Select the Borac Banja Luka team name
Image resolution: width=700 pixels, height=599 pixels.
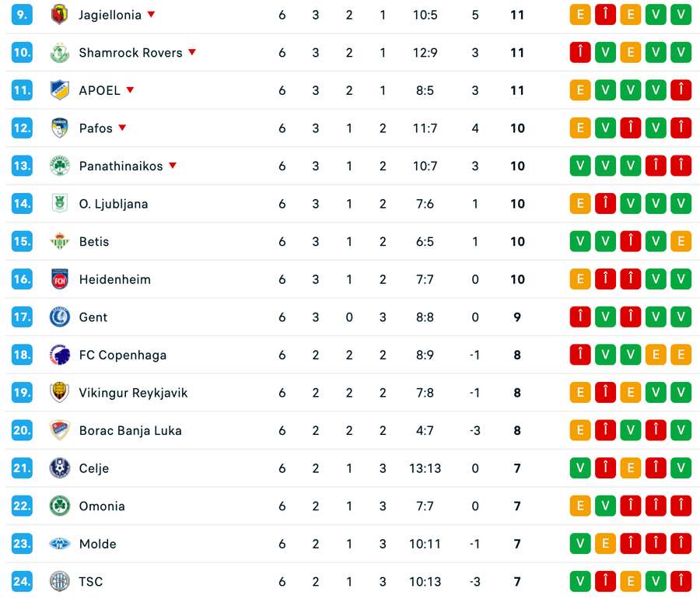coord(131,430)
